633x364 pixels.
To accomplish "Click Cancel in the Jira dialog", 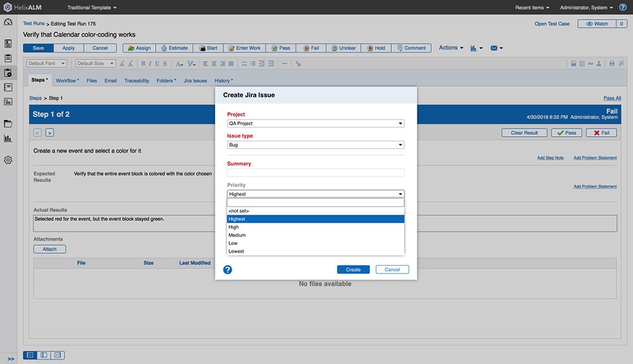I will (392, 270).
